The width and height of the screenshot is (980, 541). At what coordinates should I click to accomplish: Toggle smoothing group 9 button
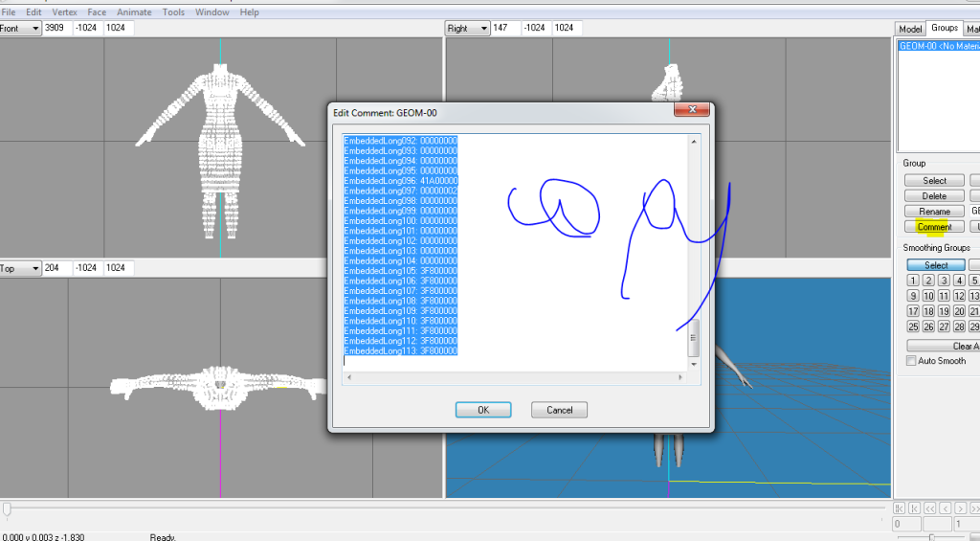tap(913, 296)
